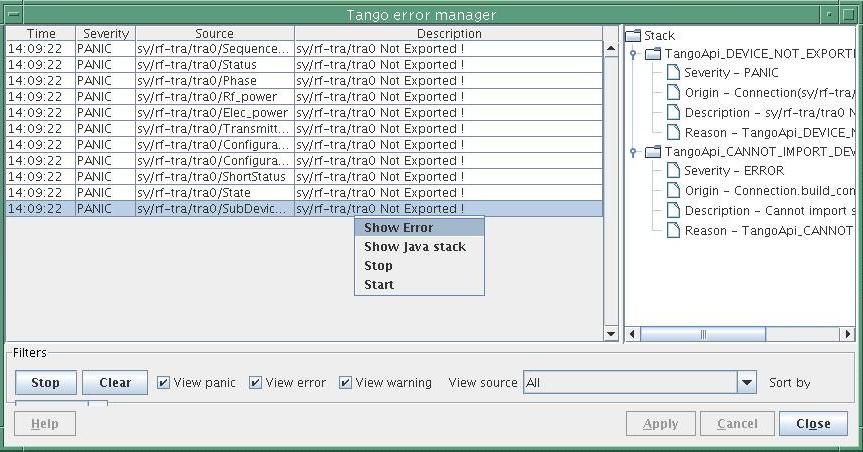Click Origin - Connection.build document icon

(x=673, y=190)
